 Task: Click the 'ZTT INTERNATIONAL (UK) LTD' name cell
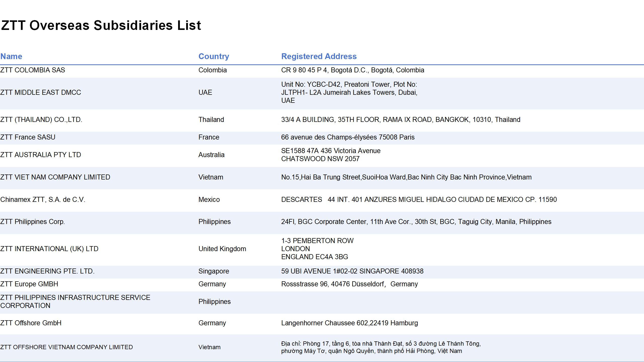click(49, 249)
